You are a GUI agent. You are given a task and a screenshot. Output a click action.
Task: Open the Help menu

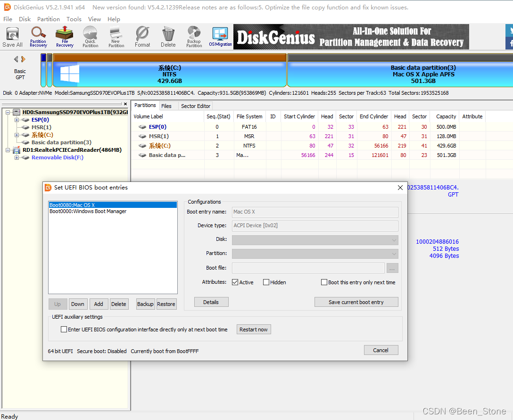(x=114, y=19)
